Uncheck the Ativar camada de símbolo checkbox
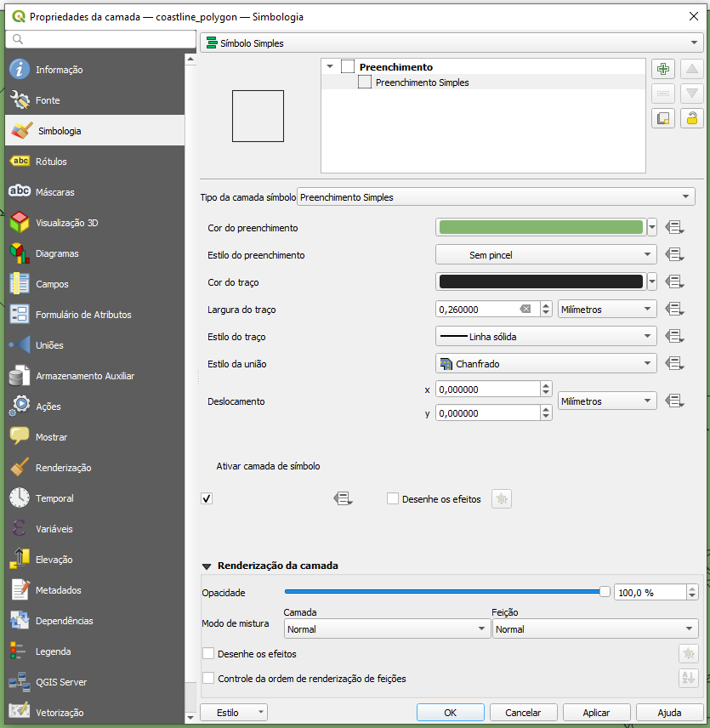 (x=207, y=498)
